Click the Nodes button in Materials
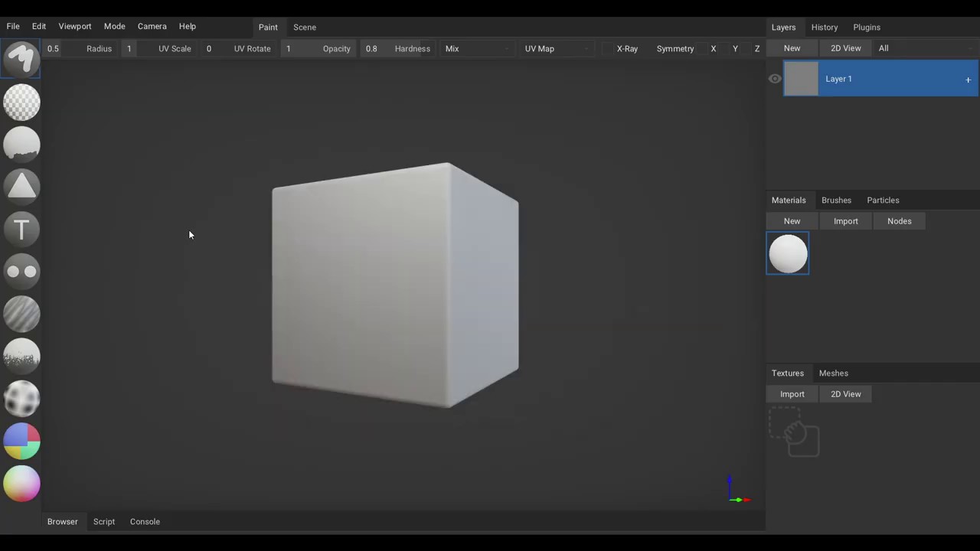 coord(899,221)
